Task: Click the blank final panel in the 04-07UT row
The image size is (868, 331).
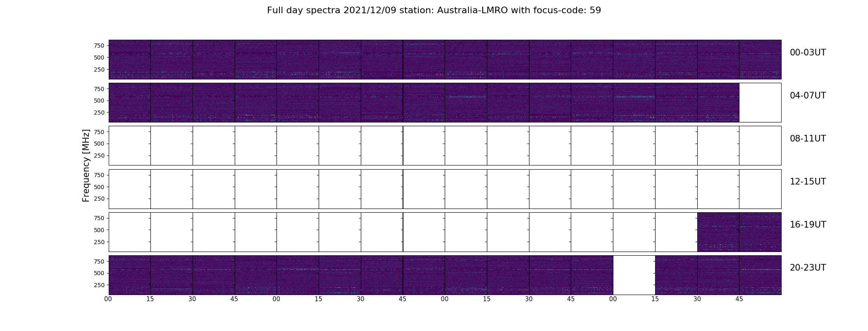Action: 760,103
